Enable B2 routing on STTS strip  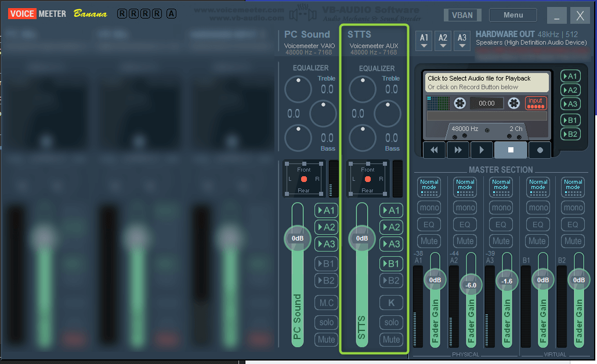[391, 281]
